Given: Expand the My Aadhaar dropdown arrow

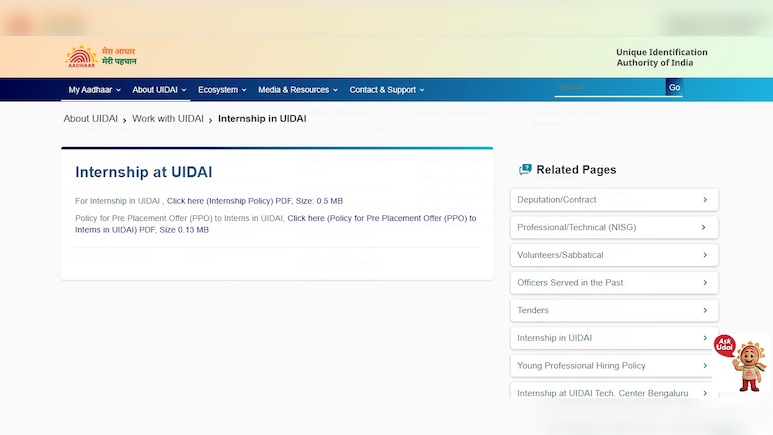Looking at the screenshot, I should 118,90.
